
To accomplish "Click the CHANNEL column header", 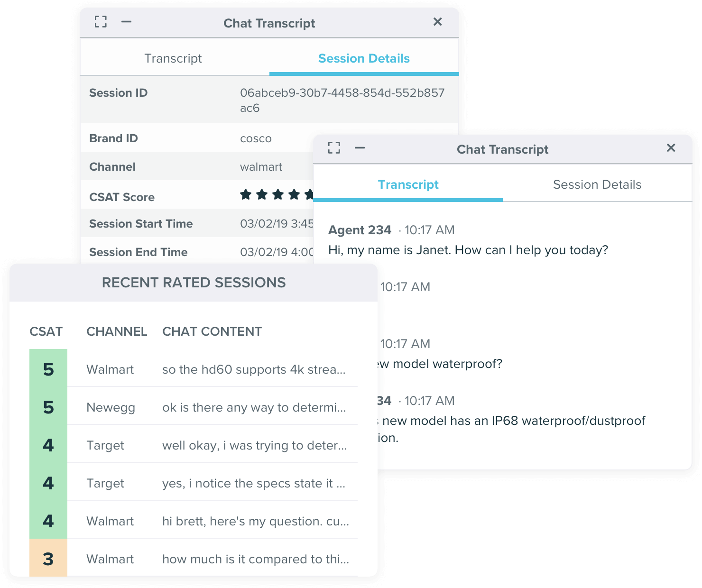I will (117, 331).
